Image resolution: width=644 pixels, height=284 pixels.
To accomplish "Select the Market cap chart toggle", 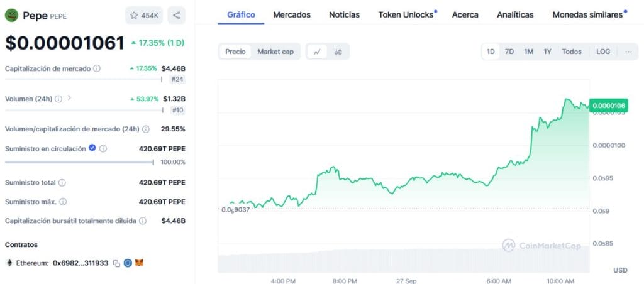I will [275, 52].
